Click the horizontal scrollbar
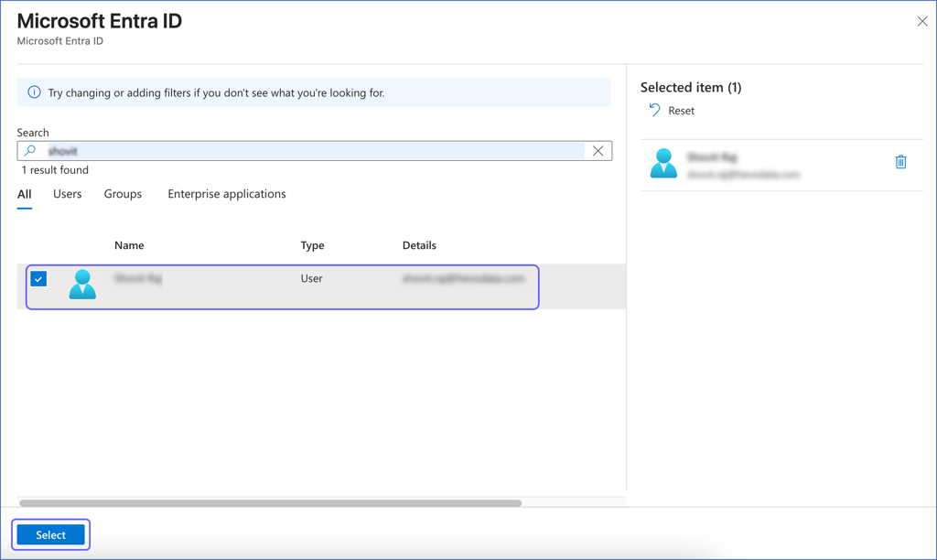This screenshot has width=937, height=560. pos(270,503)
